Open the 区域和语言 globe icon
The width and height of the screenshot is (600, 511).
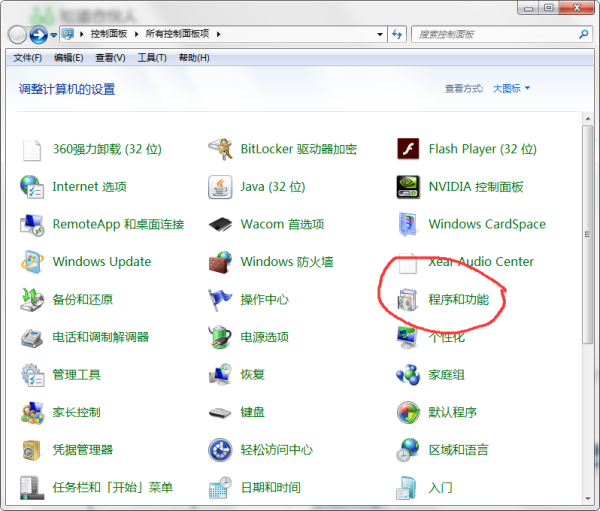408,450
